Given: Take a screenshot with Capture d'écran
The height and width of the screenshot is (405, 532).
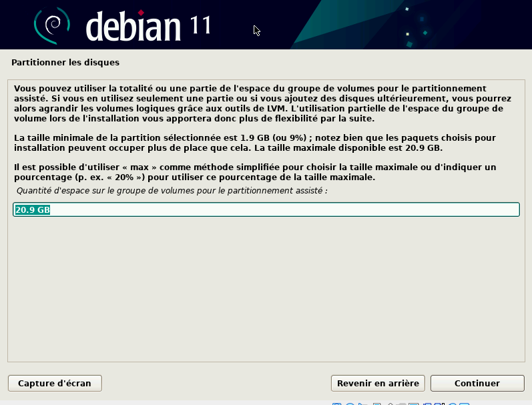Looking at the screenshot, I should (54, 383).
